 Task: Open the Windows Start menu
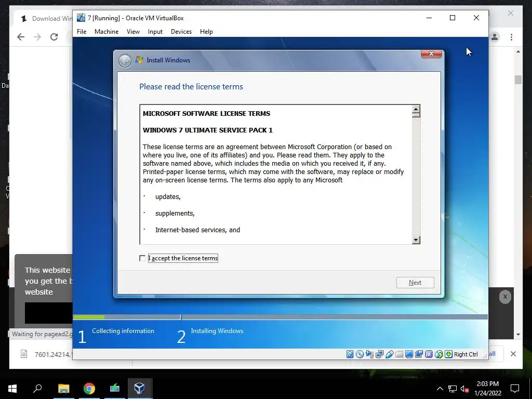pos(12,389)
